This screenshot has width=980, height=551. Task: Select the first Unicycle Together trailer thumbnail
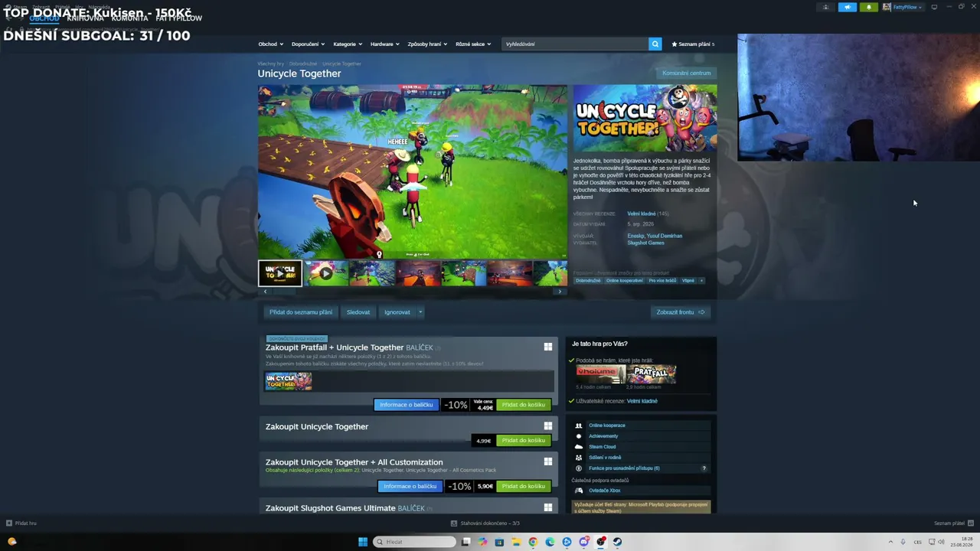point(280,273)
